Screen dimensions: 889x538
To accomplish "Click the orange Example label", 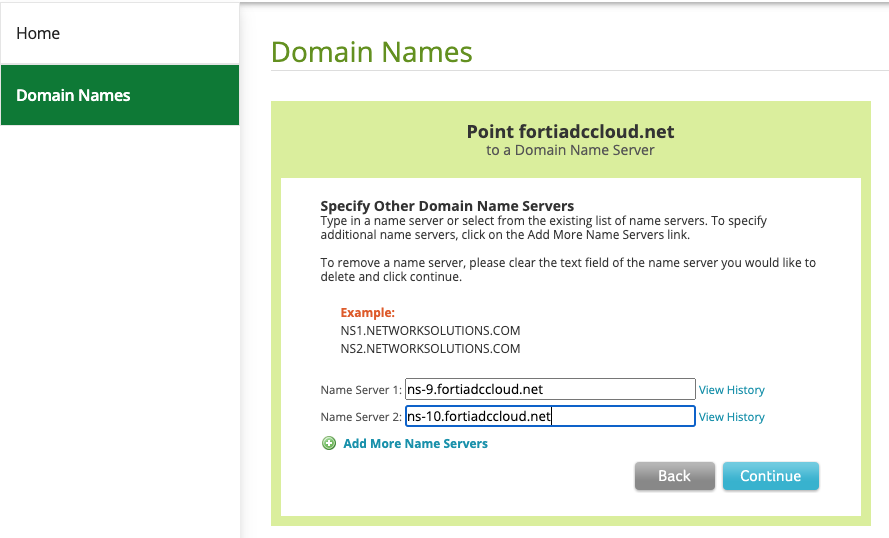I will tap(367, 312).
